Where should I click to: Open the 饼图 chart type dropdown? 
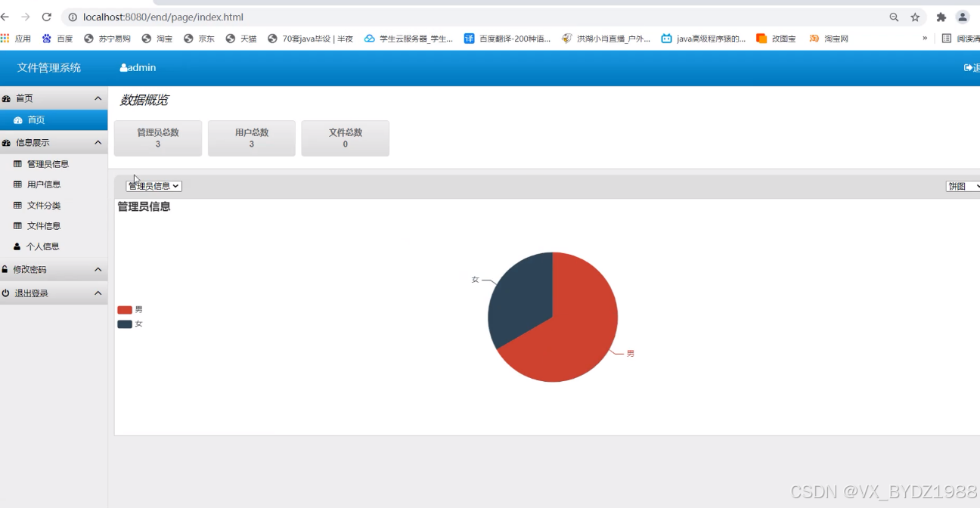[x=963, y=186]
